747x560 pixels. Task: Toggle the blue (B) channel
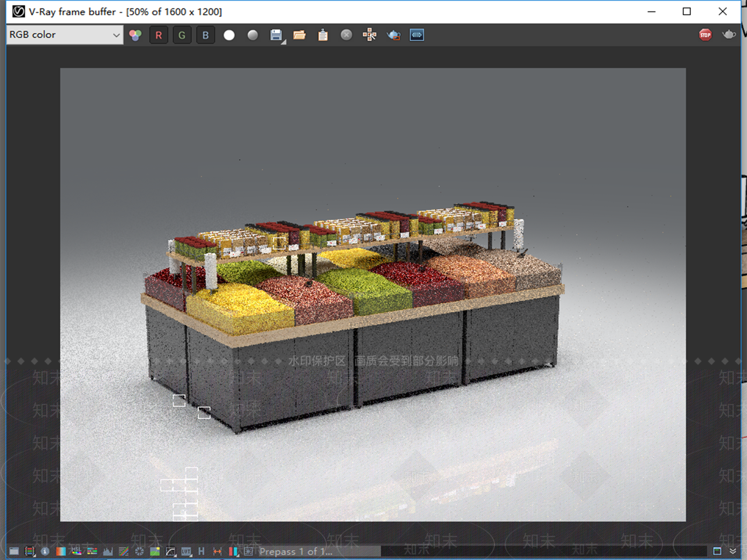[x=205, y=35]
